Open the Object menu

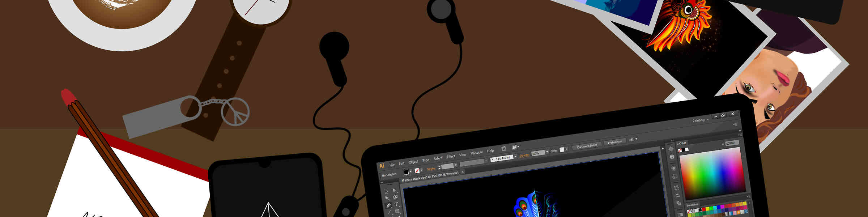[x=413, y=162]
